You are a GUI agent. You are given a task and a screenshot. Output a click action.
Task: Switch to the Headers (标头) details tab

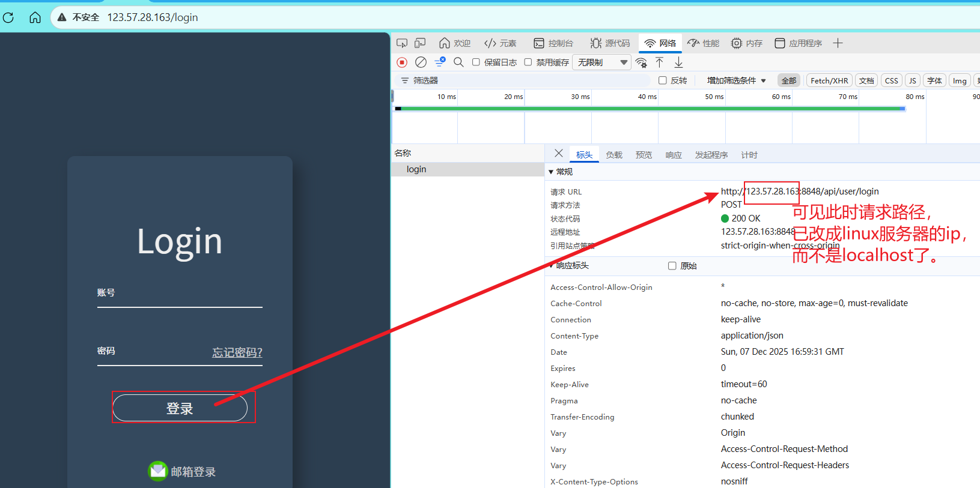pos(584,155)
